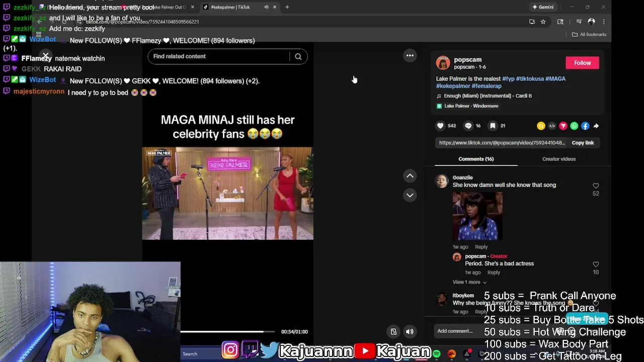Reply to popscam's creator comment
The width and height of the screenshot is (644, 362).
click(x=494, y=273)
